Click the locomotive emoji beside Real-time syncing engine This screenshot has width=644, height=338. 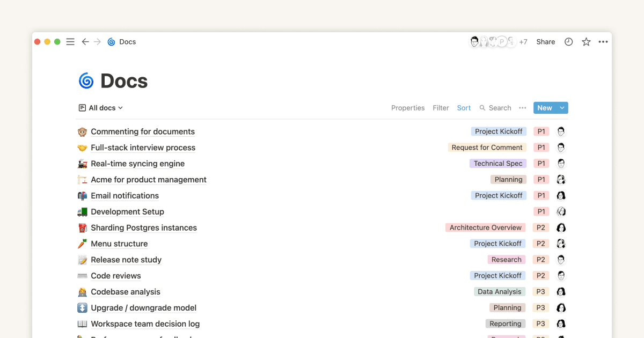point(83,164)
